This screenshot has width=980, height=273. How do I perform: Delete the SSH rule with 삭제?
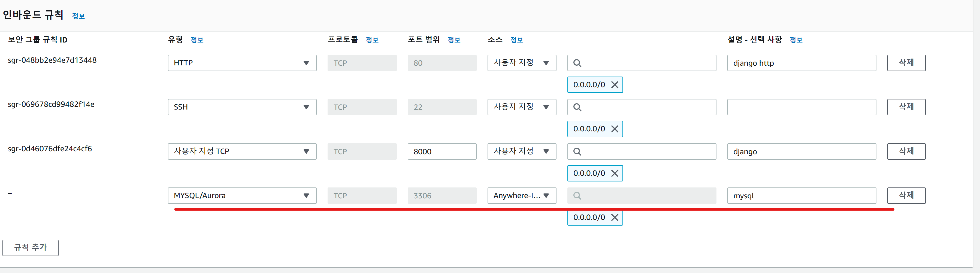point(906,107)
